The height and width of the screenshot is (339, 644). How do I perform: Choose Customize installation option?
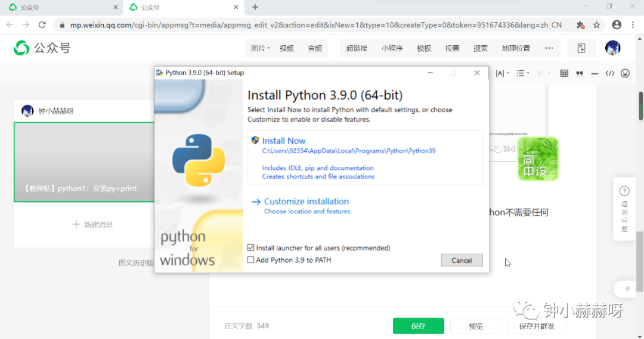(306, 201)
